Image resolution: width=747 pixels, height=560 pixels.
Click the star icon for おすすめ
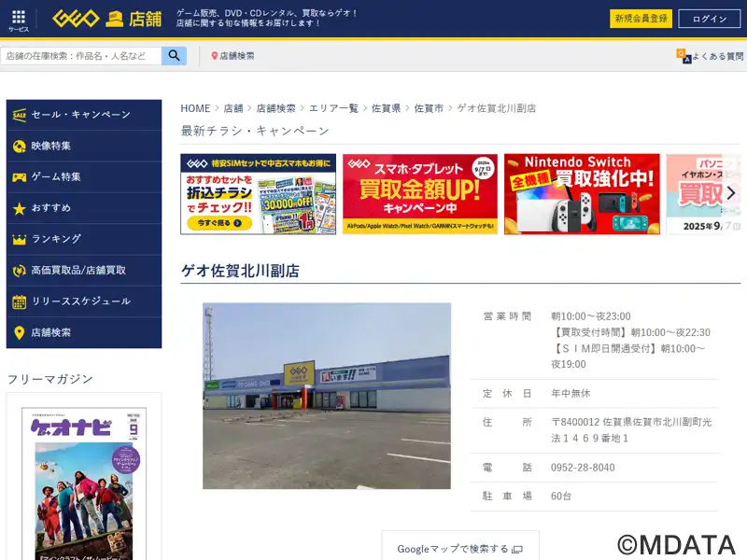click(x=19, y=208)
